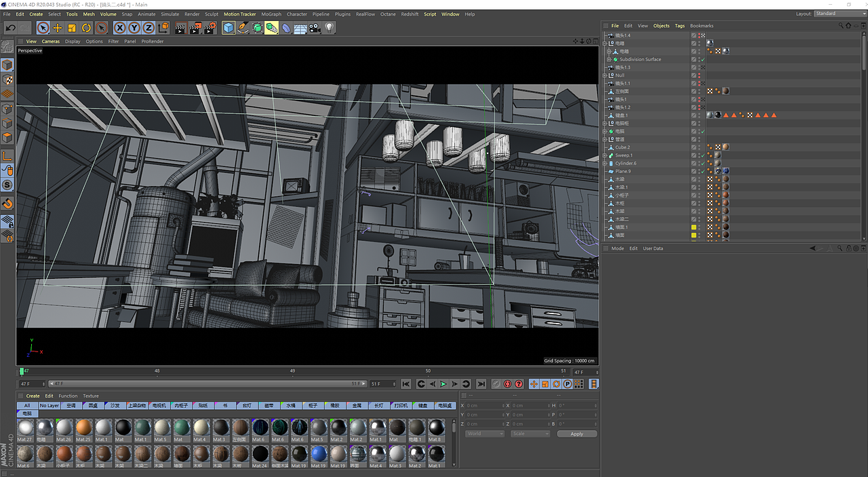Activate the Rotate tool

coord(87,28)
